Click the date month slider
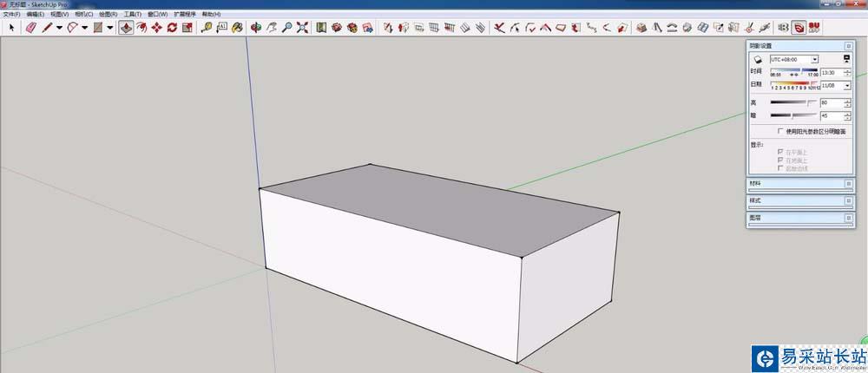868x373 pixels. (x=794, y=83)
